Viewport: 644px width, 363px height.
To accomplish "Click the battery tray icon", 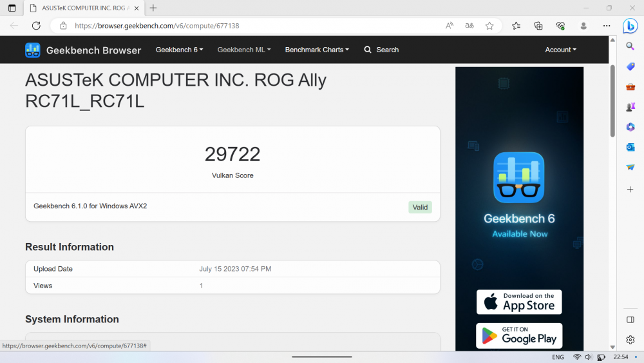I will [601, 357].
